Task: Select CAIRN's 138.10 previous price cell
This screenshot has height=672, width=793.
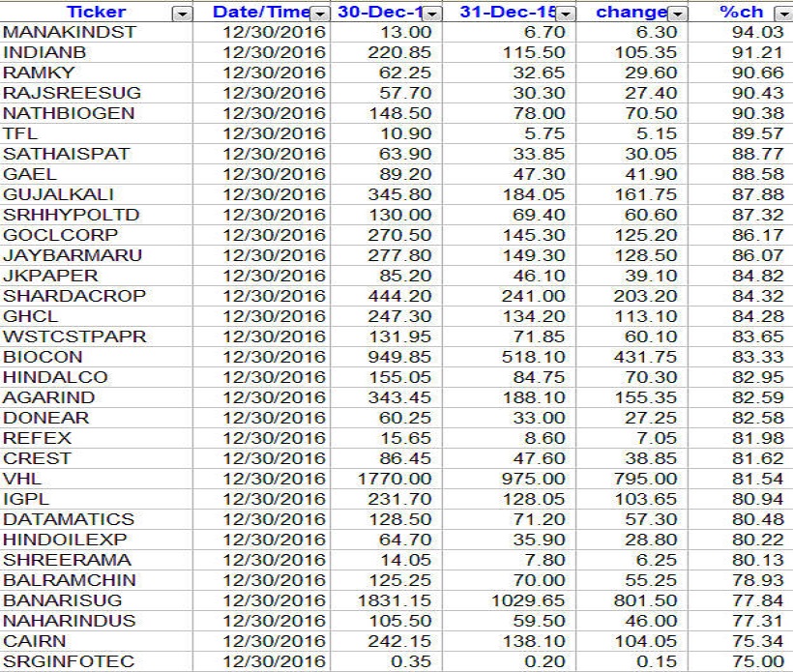Action: [510, 641]
